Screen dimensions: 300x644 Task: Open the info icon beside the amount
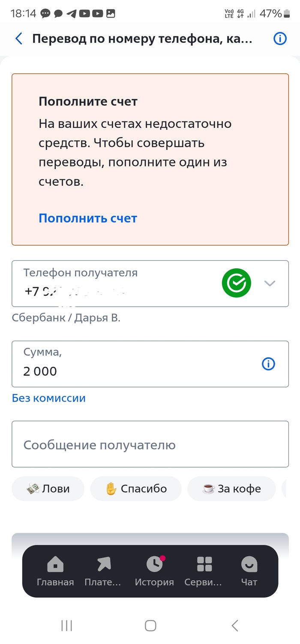tap(268, 364)
